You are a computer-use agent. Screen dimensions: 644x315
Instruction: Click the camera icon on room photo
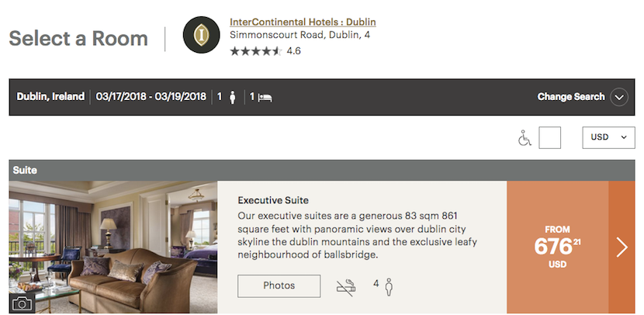(x=22, y=303)
